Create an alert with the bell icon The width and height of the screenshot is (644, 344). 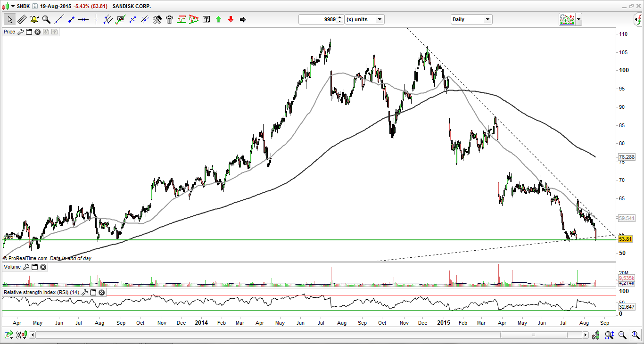coord(34,19)
